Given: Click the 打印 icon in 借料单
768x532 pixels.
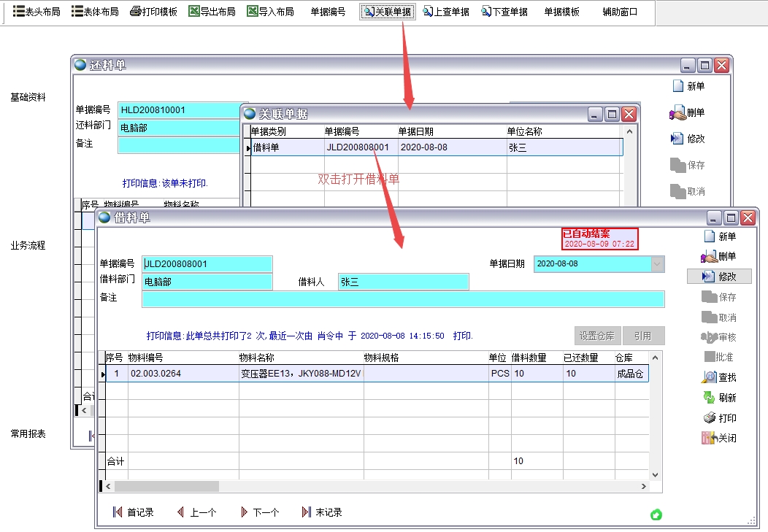Looking at the screenshot, I should pyautogui.click(x=708, y=418).
